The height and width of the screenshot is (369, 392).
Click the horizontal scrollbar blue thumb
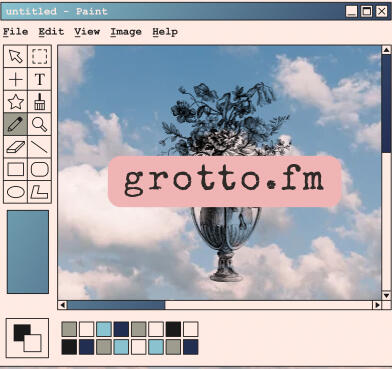pyautogui.click(x=116, y=305)
